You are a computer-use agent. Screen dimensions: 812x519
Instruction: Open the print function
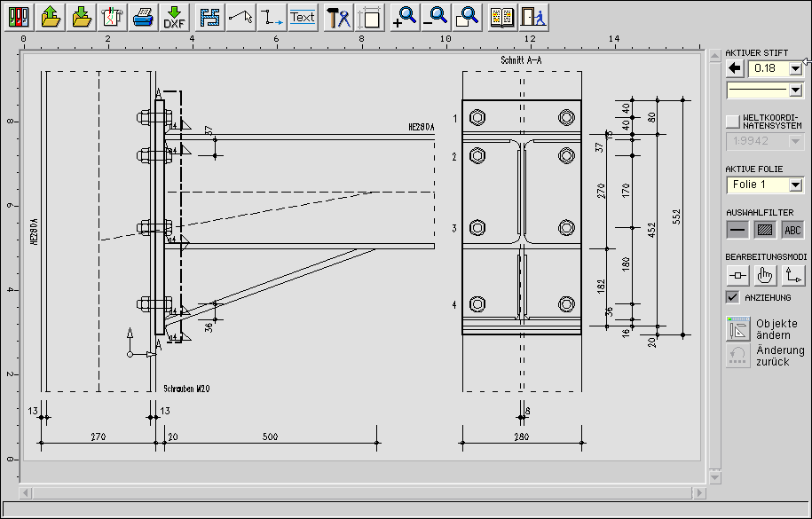point(143,17)
